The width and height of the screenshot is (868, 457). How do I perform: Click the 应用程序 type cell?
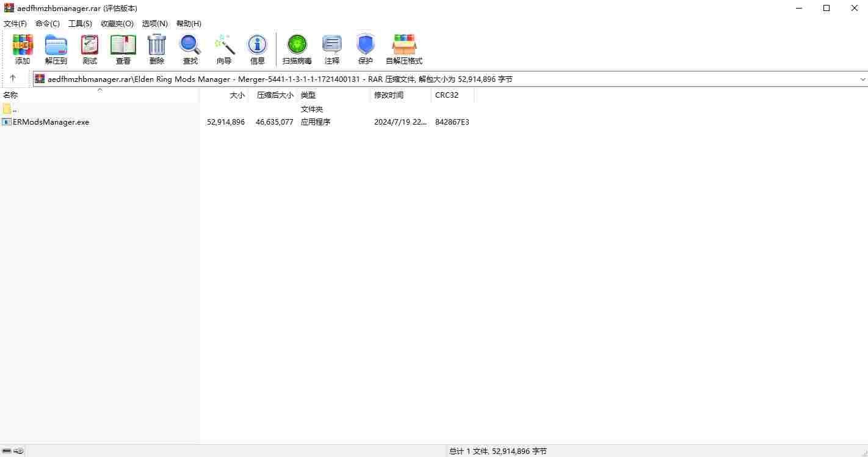pyautogui.click(x=316, y=122)
